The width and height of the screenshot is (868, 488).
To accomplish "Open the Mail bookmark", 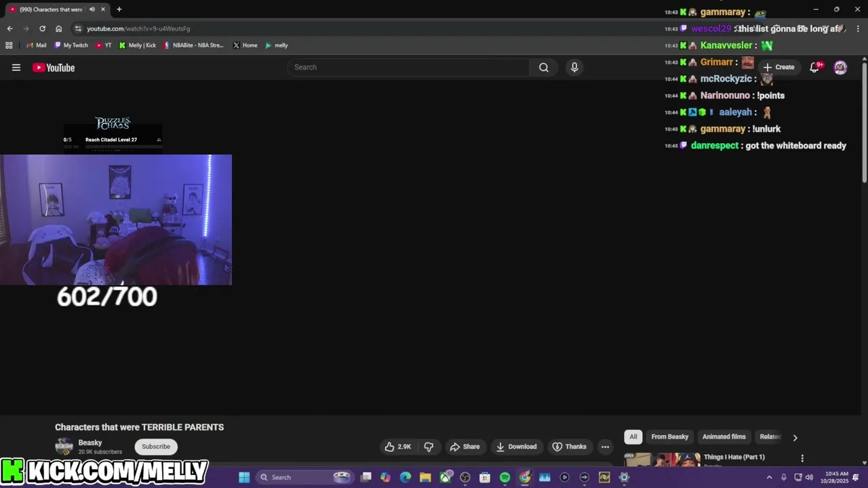I will pos(36,45).
